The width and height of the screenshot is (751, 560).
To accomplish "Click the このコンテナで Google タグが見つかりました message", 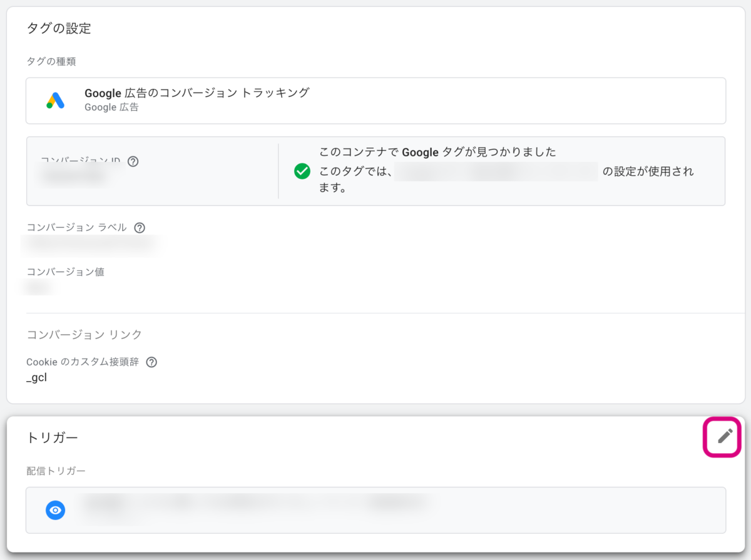I will point(437,152).
